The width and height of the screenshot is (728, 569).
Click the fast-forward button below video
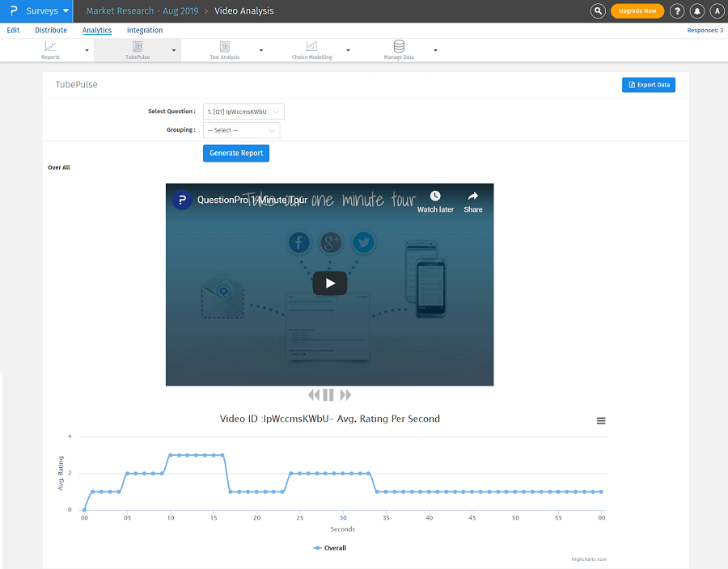pos(345,395)
